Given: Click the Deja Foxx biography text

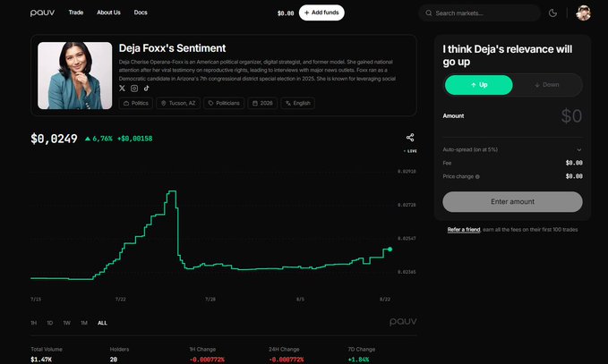Looking at the screenshot, I should point(257,70).
